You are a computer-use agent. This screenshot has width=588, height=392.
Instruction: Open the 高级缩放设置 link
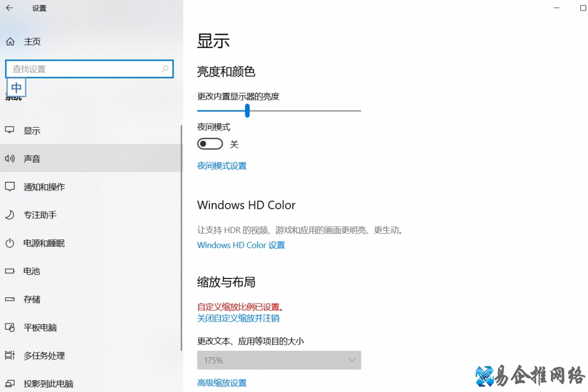222,383
